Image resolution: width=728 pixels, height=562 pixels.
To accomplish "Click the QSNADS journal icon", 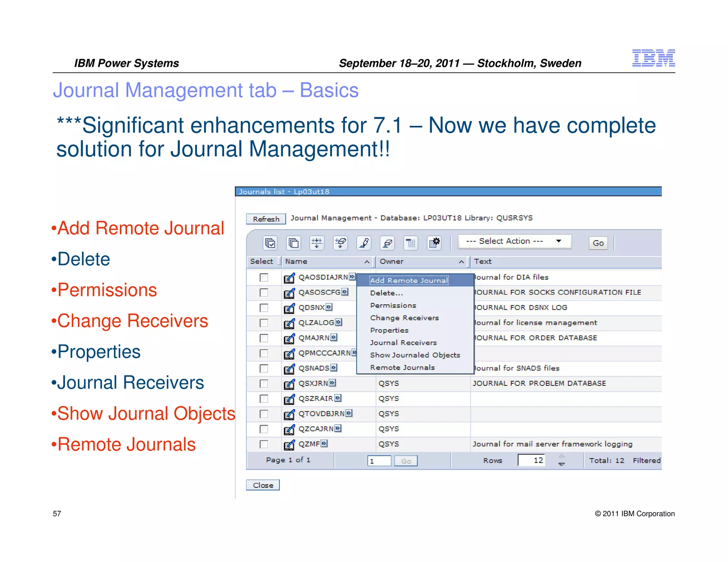I will click(x=289, y=369).
